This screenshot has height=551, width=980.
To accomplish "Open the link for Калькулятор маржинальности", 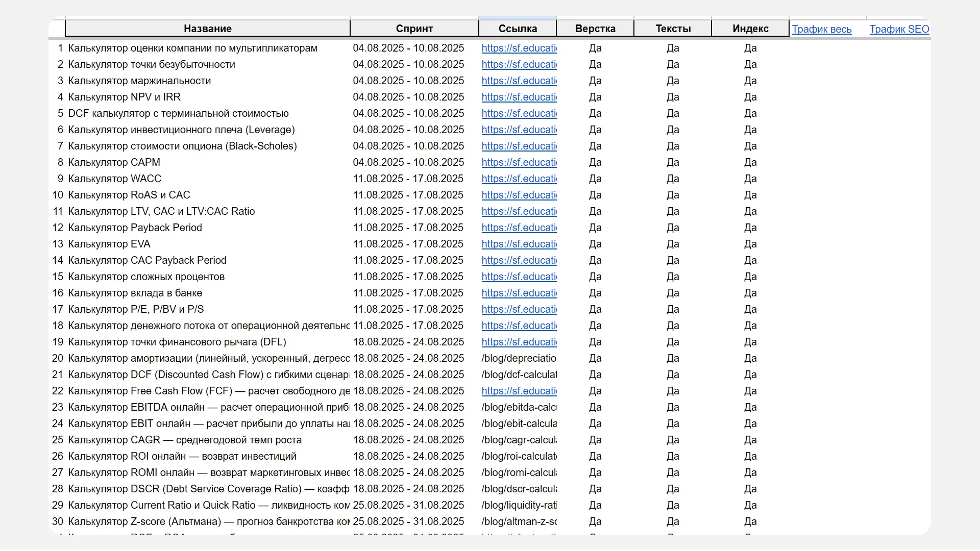I will [519, 81].
